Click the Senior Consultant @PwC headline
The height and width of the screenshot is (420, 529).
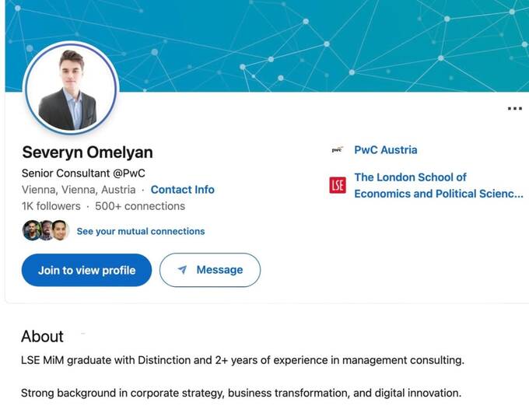coord(83,173)
